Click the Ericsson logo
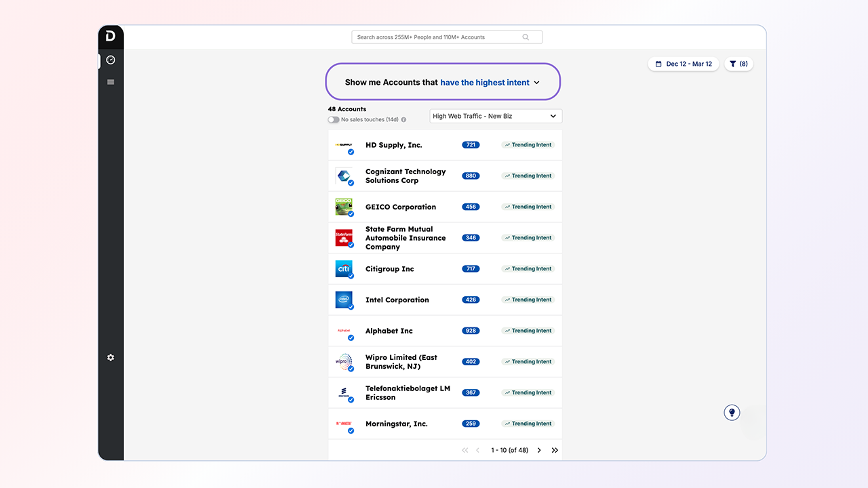 click(344, 392)
